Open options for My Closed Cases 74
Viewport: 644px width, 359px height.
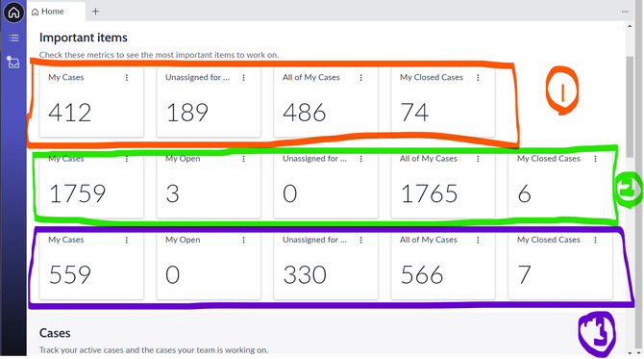478,77
